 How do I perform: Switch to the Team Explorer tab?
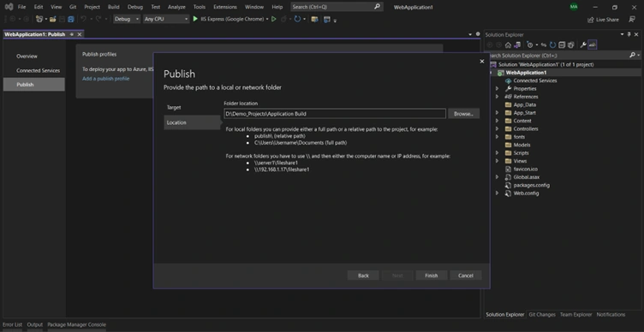click(575, 314)
